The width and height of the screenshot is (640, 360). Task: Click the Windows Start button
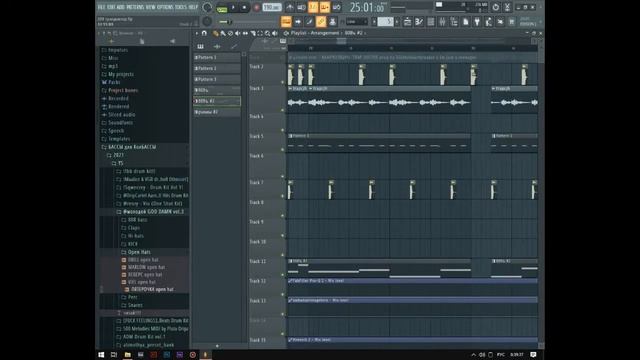(x=101, y=355)
